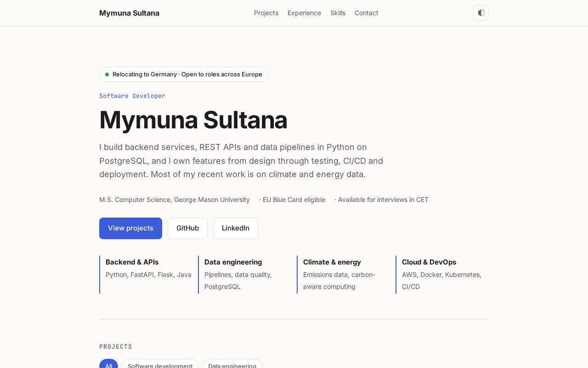Click the intro paragraph about backend services

[241, 161]
